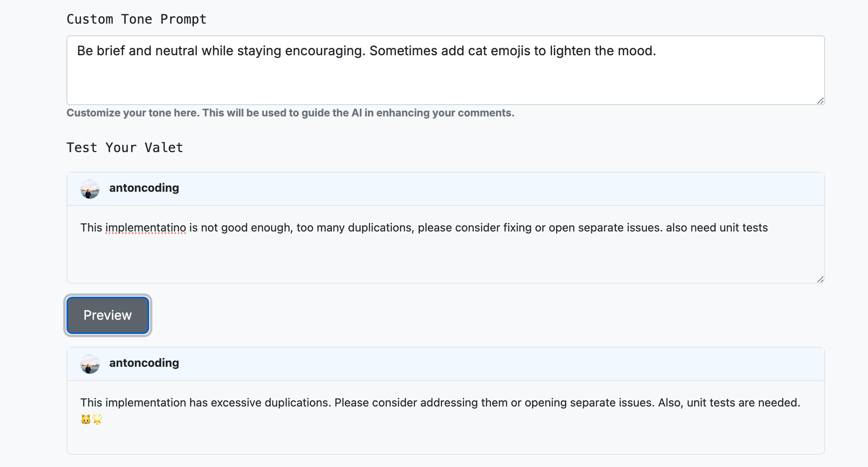
Task: Click antoncoding username above the preview result
Action: point(144,363)
